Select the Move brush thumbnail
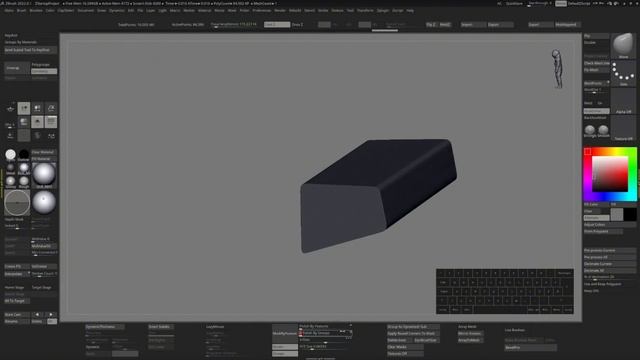 pos(623,46)
